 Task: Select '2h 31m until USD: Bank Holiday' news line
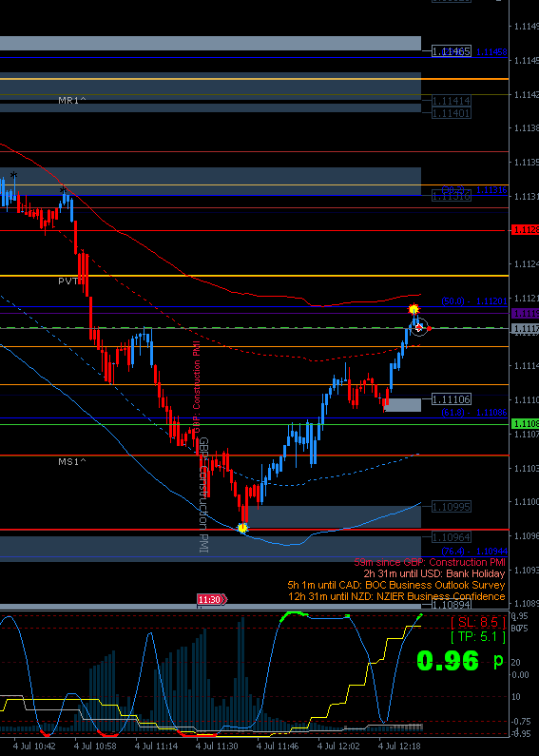tap(433, 573)
